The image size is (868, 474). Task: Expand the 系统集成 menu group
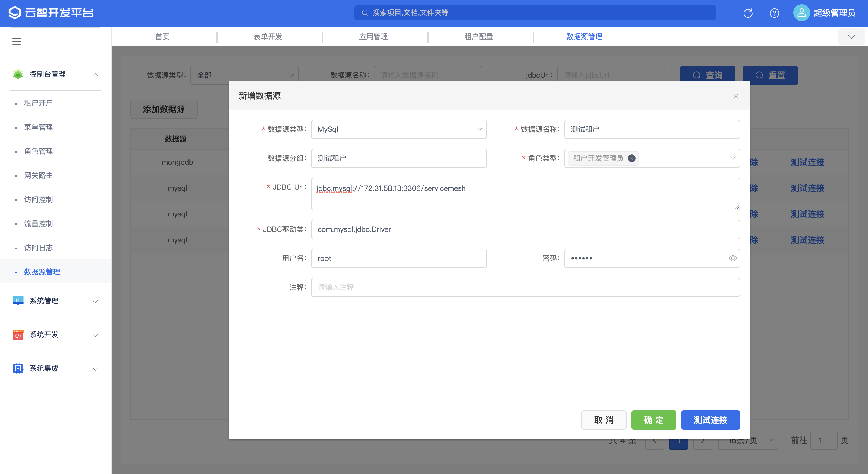95,369
